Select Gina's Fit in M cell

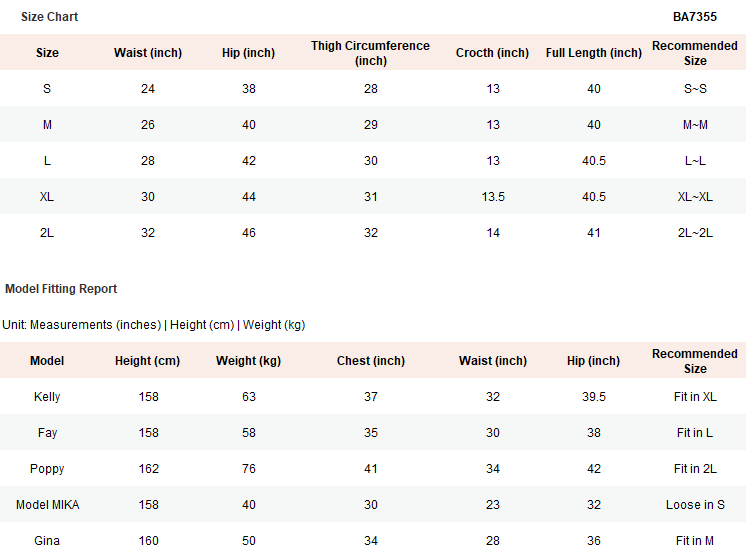point(695,541)
